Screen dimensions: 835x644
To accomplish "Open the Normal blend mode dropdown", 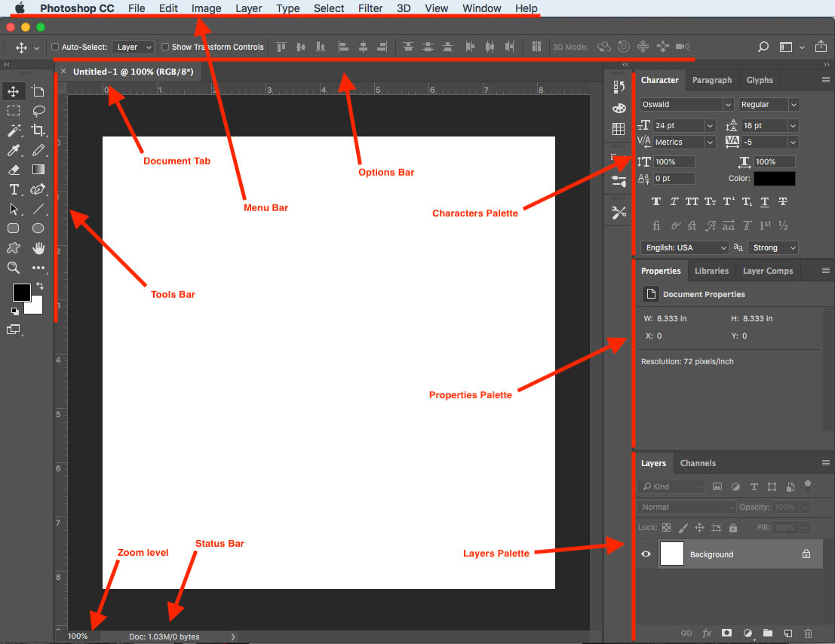I will tap(686, 508).
